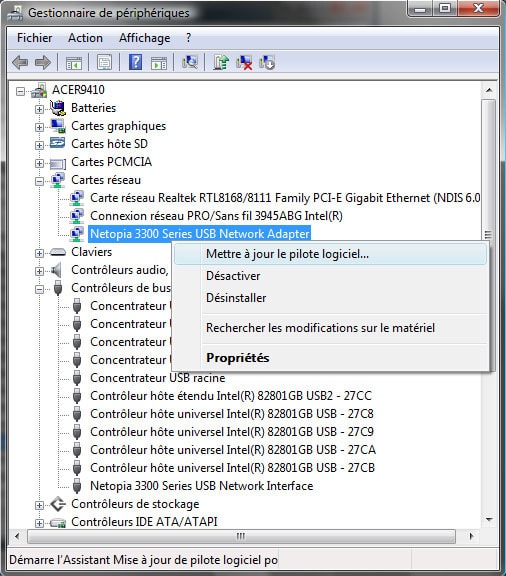Expand the Cartes hôte SD node
This screenshot has width=506, height=576.
tap(39, 145)
